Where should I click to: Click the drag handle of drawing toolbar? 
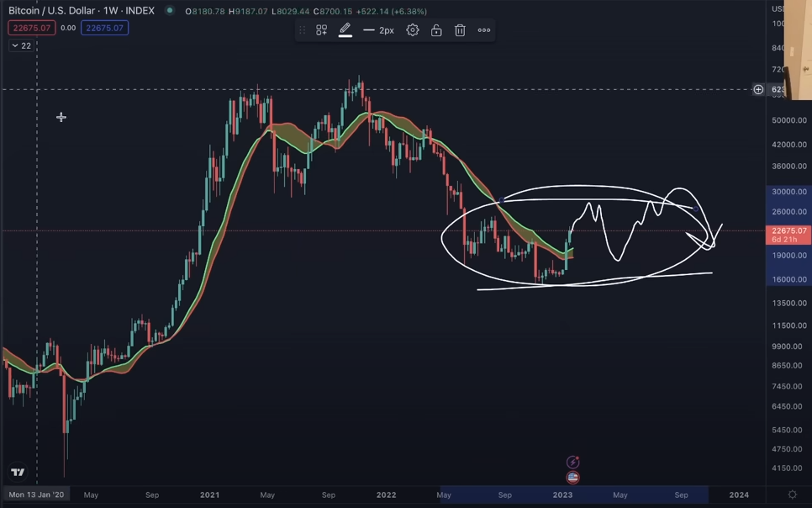303,30
